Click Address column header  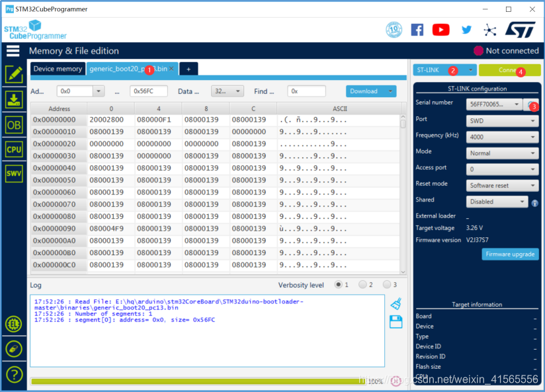59,109
